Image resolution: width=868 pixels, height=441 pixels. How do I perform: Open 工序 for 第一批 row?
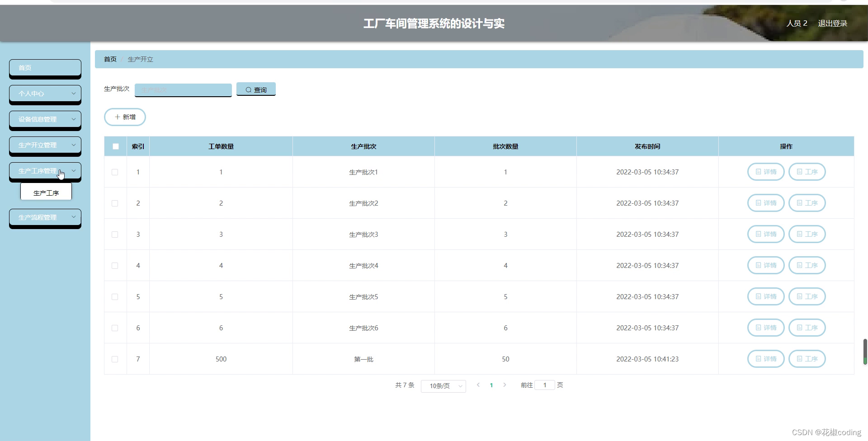click(807, 359)
